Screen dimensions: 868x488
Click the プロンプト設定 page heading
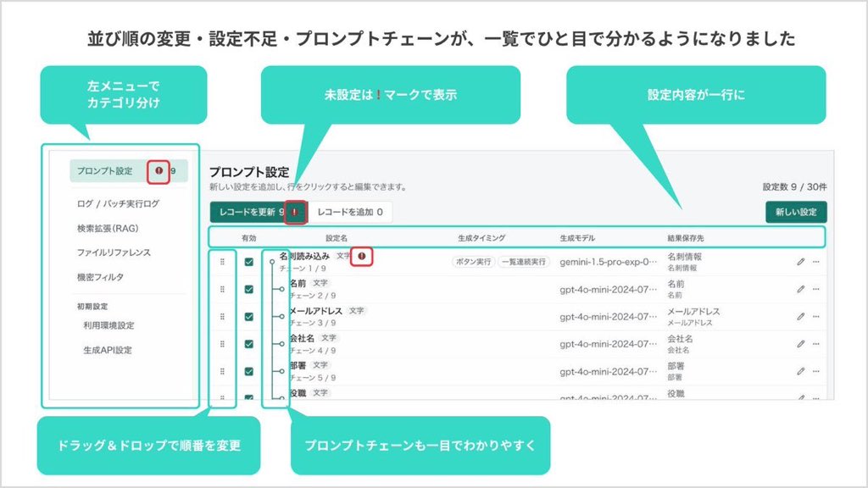[250, 172]
